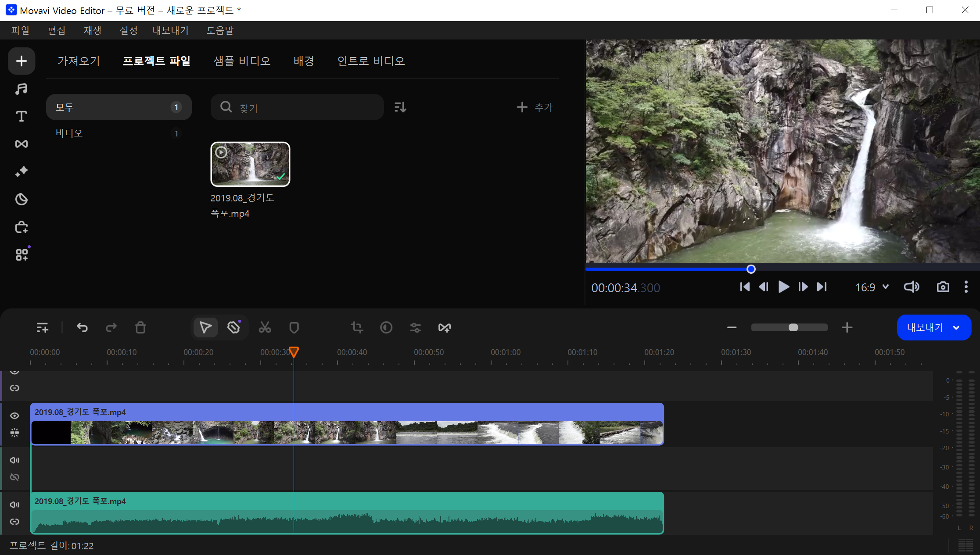Open the Transitions sidebar panel
Image resolution: width=980 pixels, height=555 pixels.
pos(21,144)
